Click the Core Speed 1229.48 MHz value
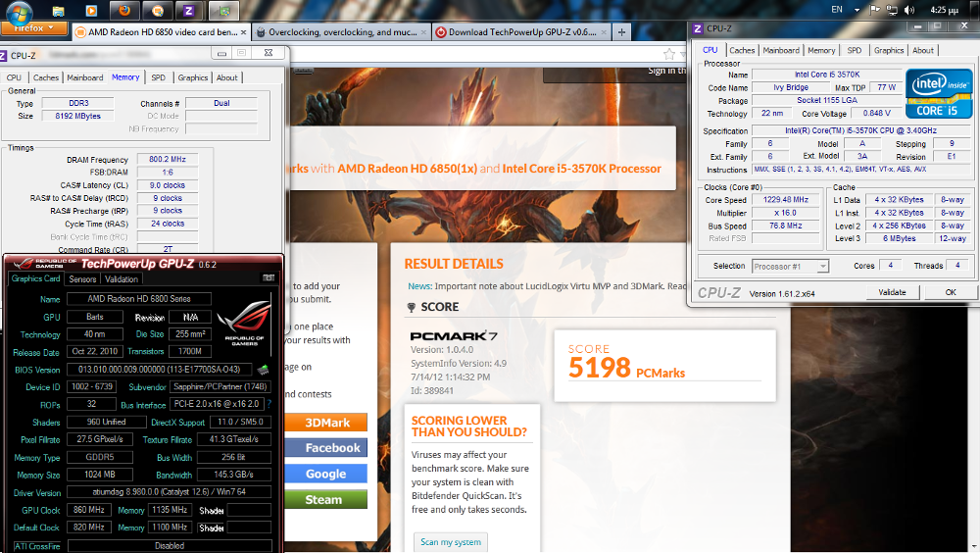 786,200
